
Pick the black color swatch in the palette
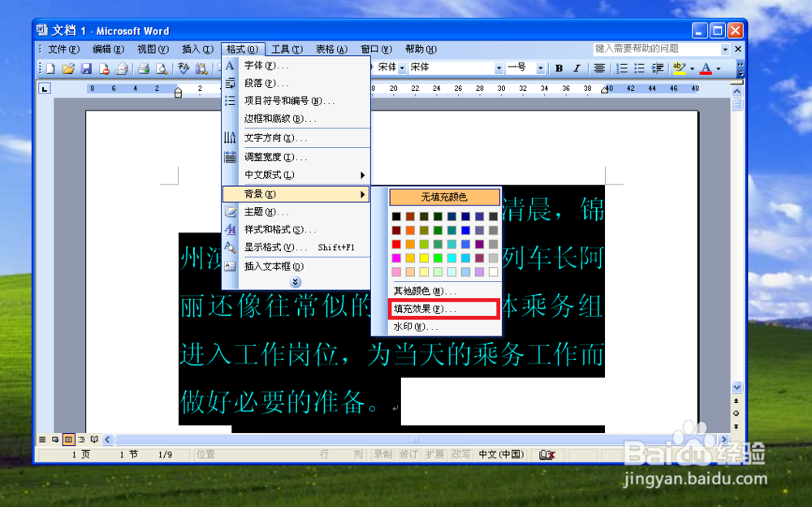[396, 216]
